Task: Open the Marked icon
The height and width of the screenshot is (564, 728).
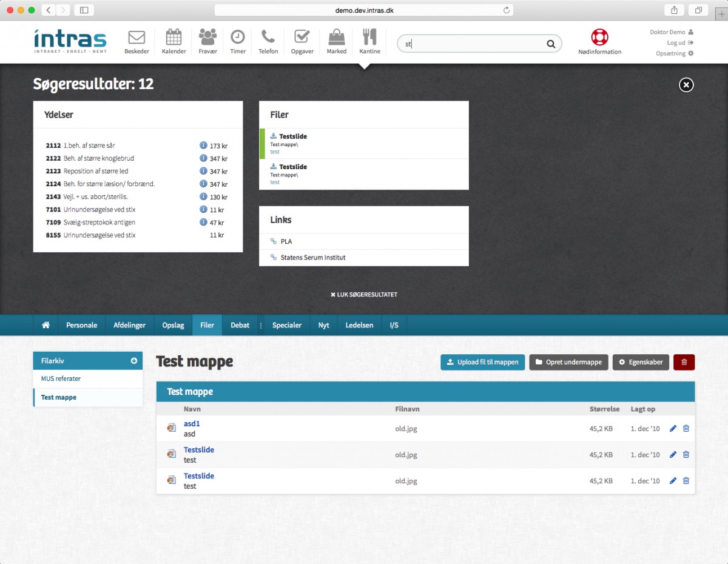Action: [x=336, y=40]
